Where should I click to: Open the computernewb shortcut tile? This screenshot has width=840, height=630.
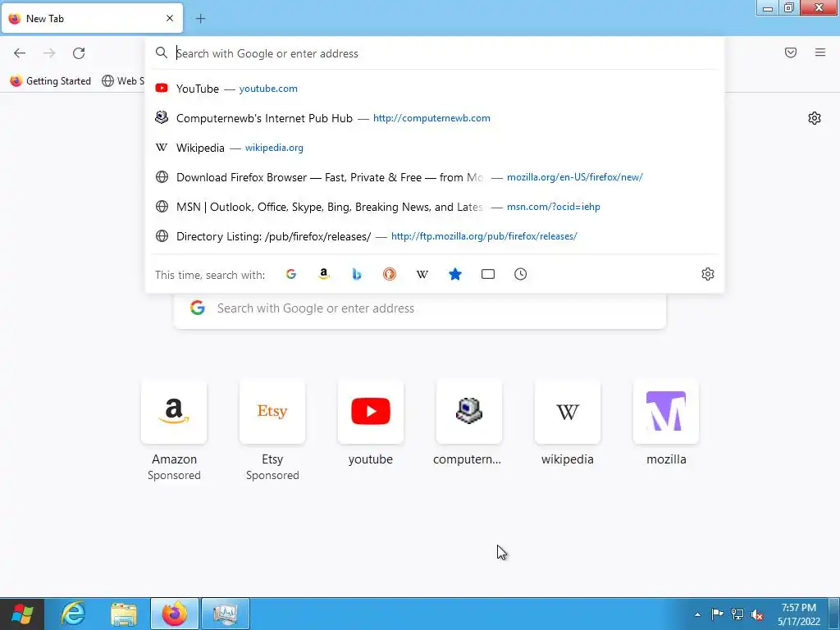[x=469, y=412]
